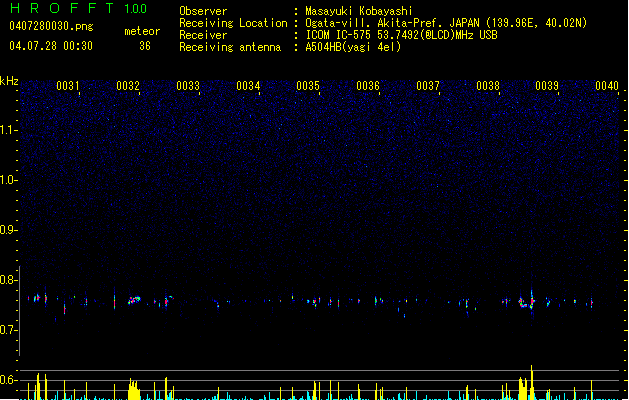
Task: Click the 0038 time marker
Action: pyautogui.click(x=488, y=85)
